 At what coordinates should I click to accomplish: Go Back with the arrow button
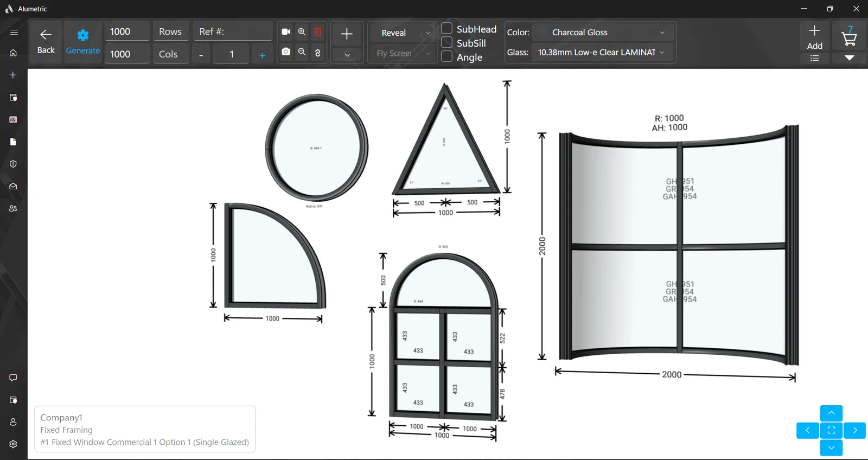pyautogui.click(x=46, y=42)
